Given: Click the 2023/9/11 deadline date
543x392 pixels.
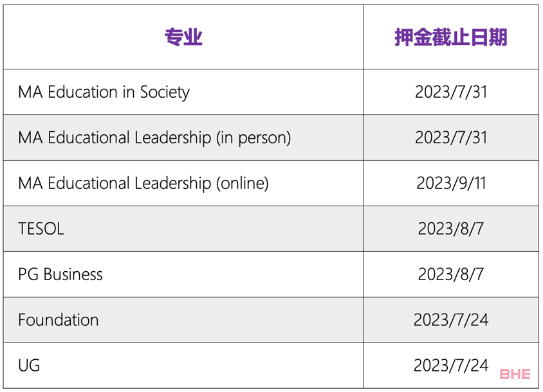Looking at the screenshot, I should pyautogui.click(x=450, y=183).
